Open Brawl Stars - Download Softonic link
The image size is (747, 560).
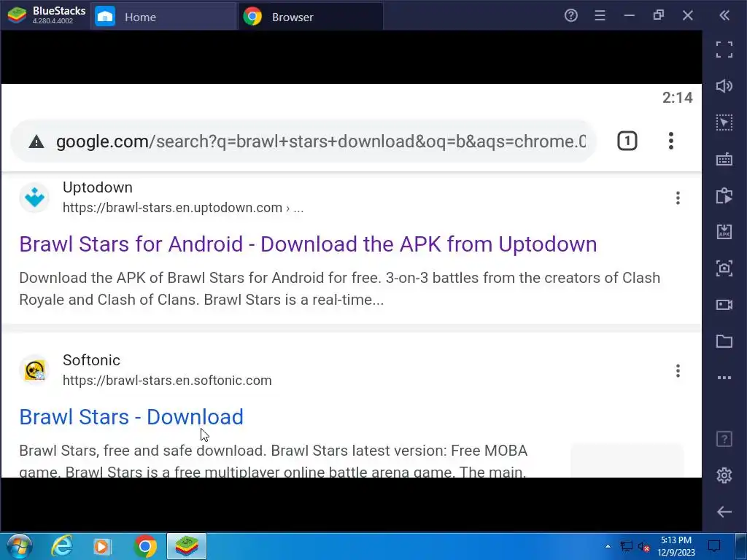point(131,417)
